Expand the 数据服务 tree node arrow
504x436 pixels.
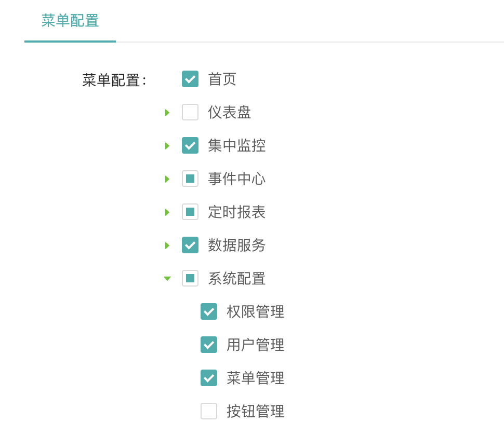(167, 246)
